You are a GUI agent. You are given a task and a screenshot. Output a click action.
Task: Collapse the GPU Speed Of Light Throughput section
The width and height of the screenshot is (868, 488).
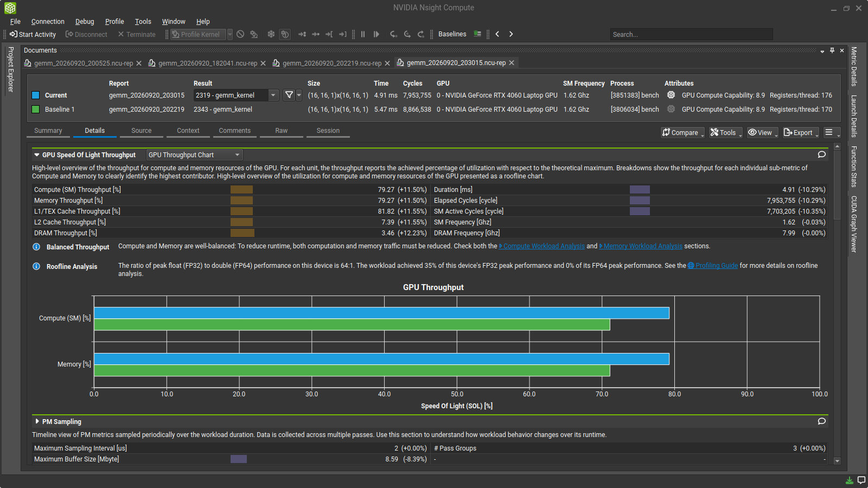(x=36, y=155)
